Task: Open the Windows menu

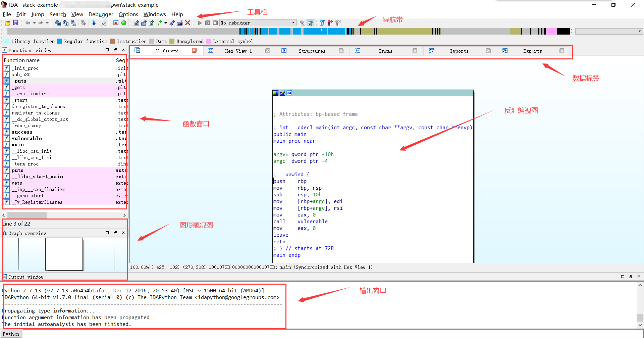Action: pyautogui.click(x=155, y=14)
